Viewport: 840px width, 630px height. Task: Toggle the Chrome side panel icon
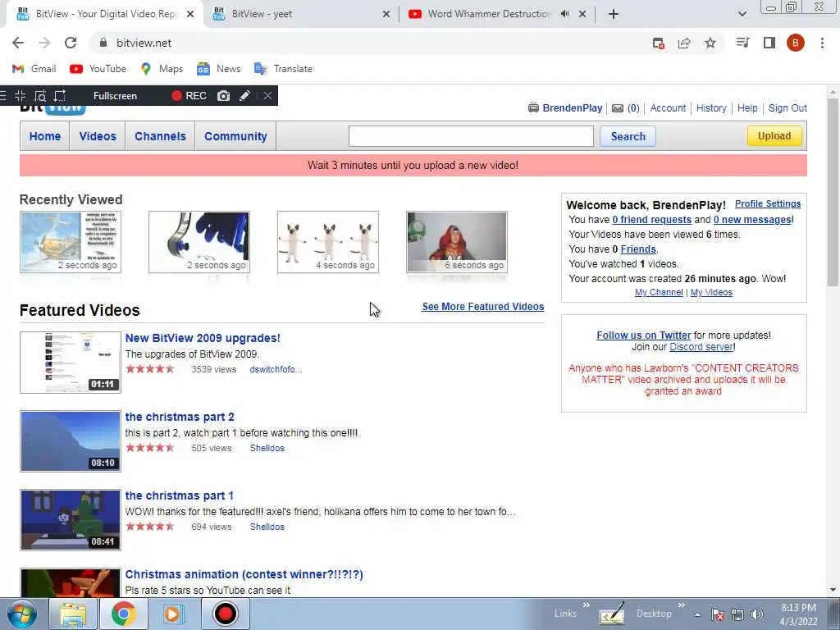click(769, 43)
